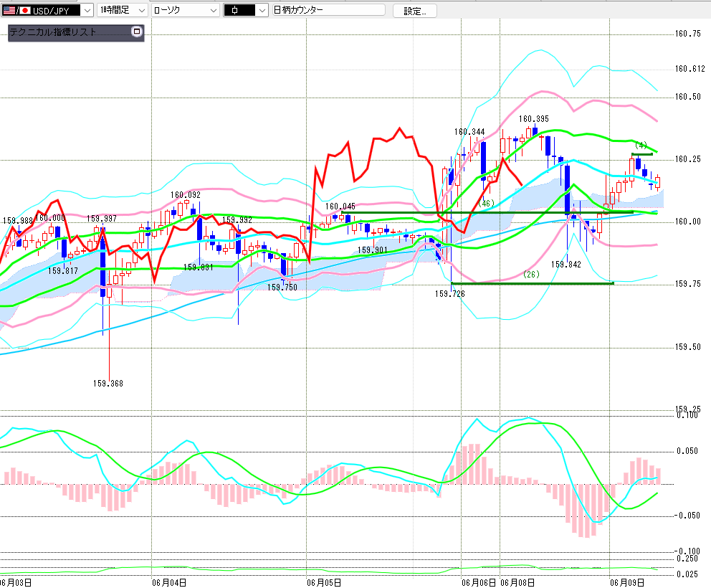Click the 159.368 low price label
This screenshot has height=588, width=711.
pos(108,384)
